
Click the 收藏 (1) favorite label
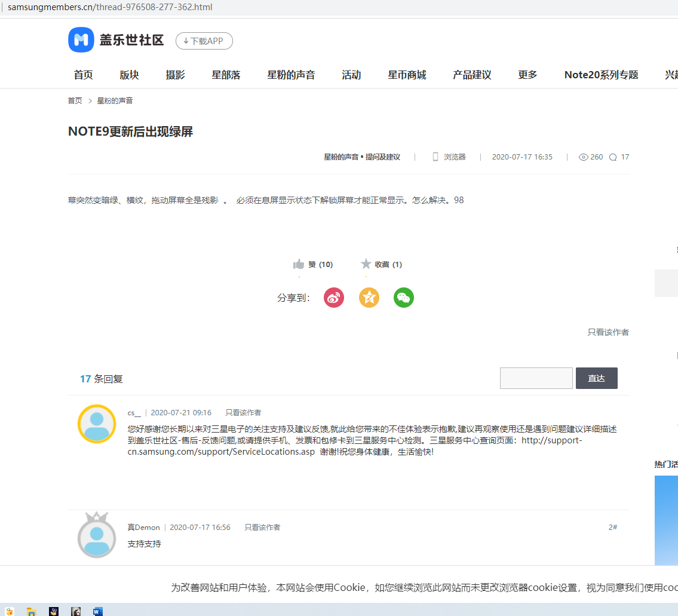(x=388, y=264)
